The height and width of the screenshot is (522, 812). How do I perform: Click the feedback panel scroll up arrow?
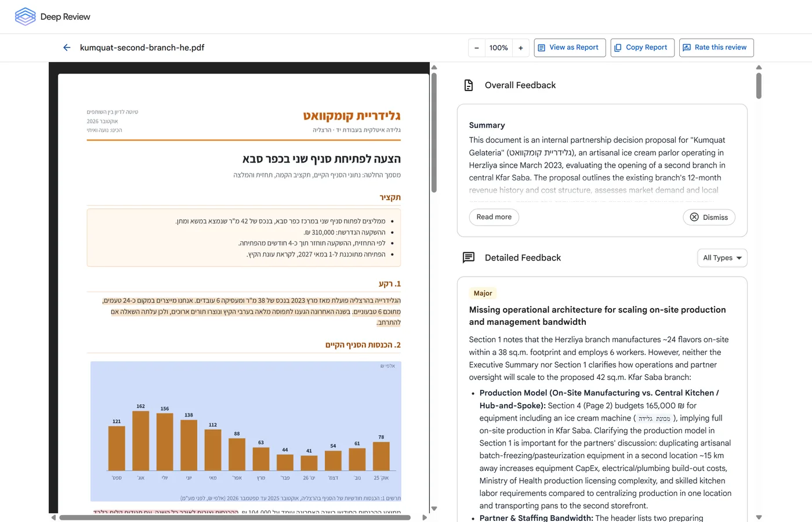tap(759, 67)
